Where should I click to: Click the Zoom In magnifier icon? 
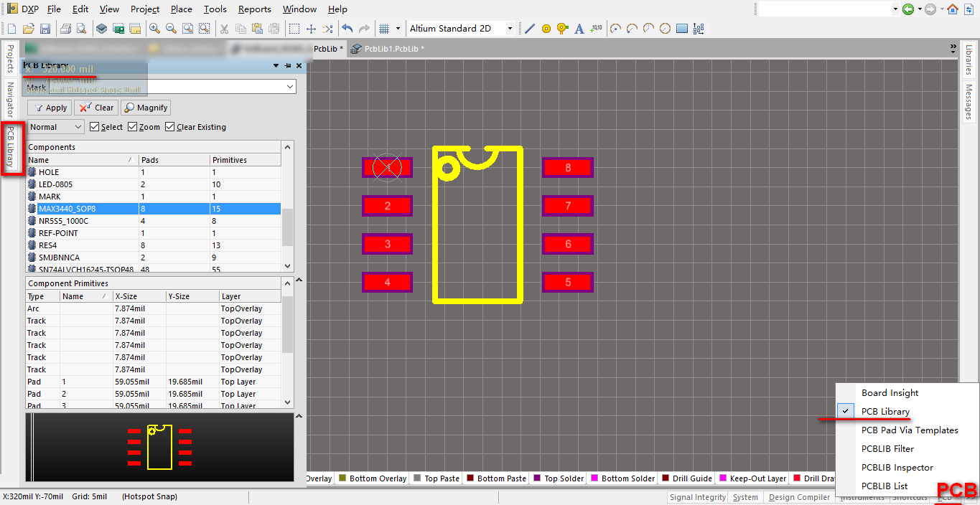tap(154, 29)
